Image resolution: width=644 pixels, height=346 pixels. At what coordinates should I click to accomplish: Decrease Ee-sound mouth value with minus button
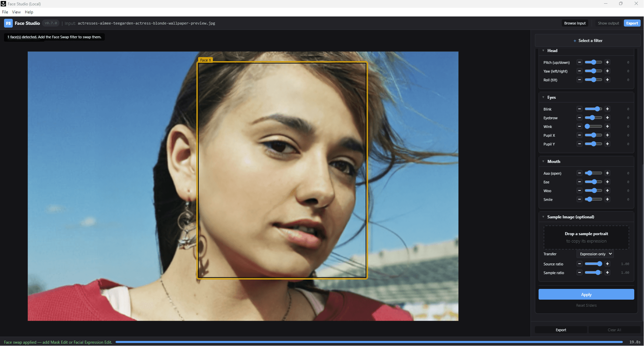580,182
